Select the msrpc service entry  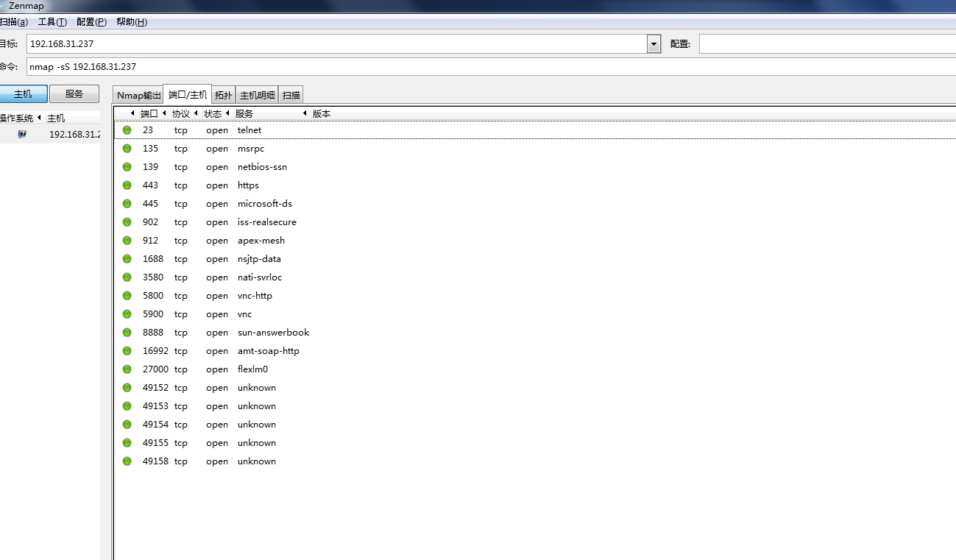pos(251,149)
